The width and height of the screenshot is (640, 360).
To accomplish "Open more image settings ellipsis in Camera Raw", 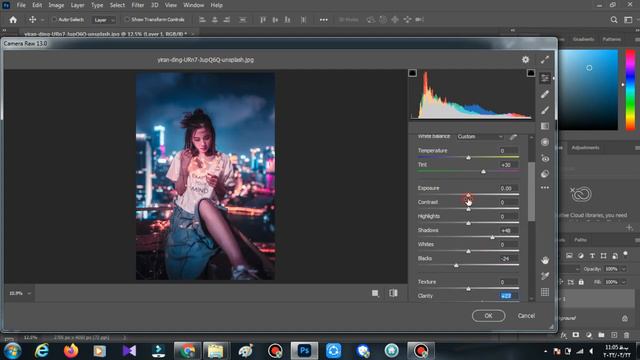I will 545,188.
